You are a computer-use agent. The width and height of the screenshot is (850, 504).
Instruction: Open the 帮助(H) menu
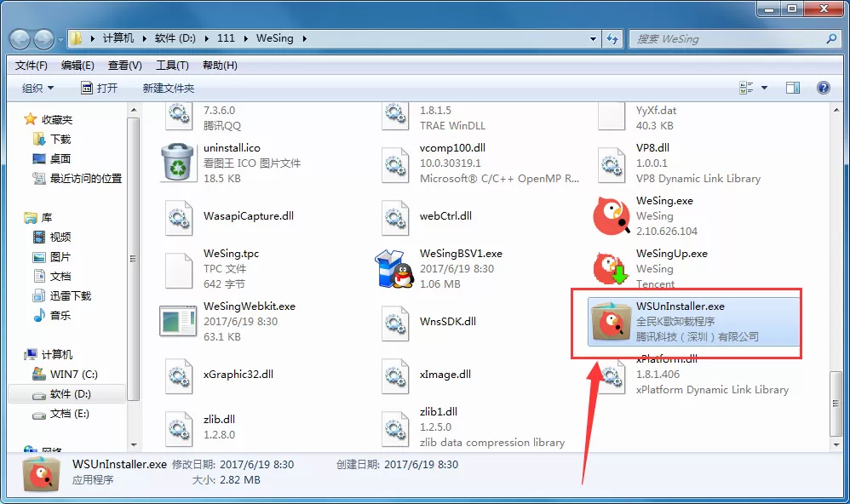[x=220, y=66]
